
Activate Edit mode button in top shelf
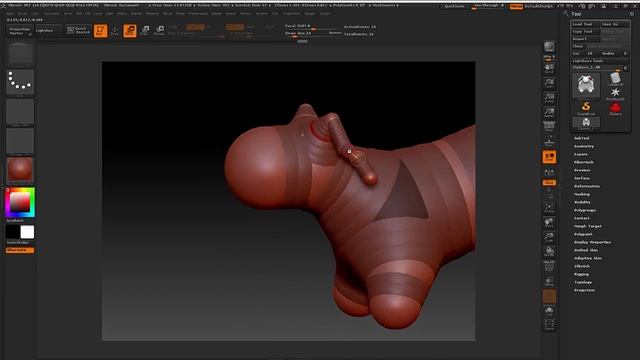100,31
